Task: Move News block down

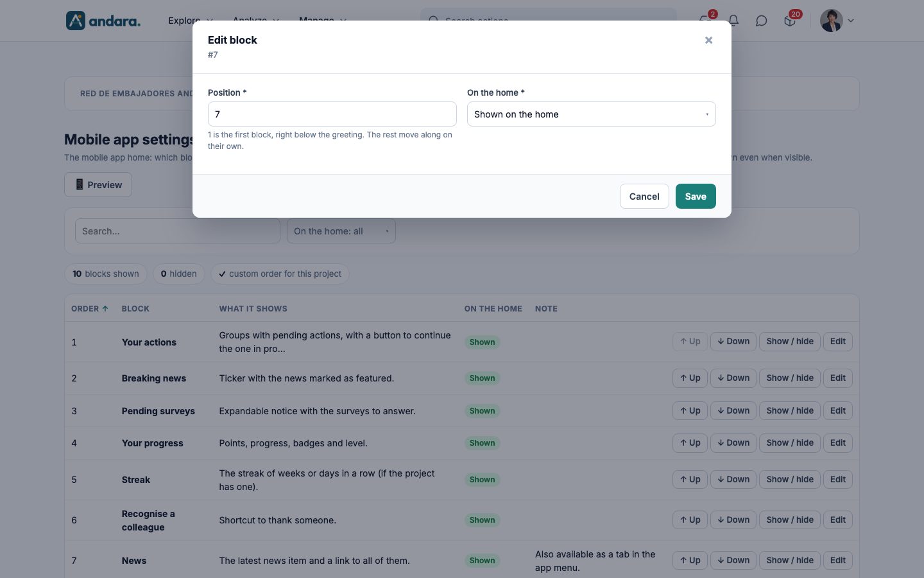Action: (x=733, y=561)
